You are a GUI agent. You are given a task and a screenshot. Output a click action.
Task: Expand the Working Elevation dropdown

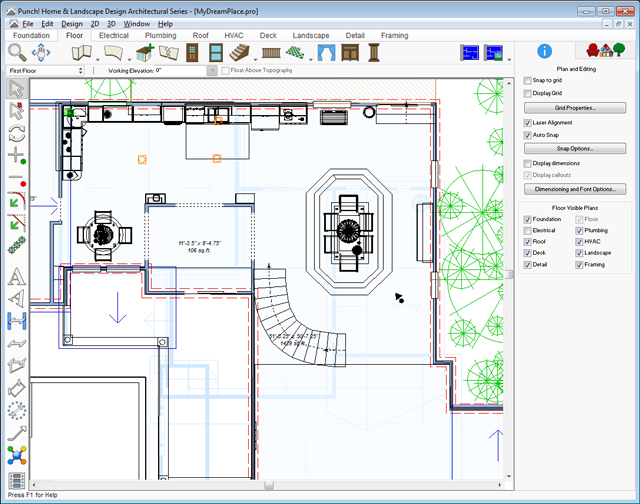point(212,71)
